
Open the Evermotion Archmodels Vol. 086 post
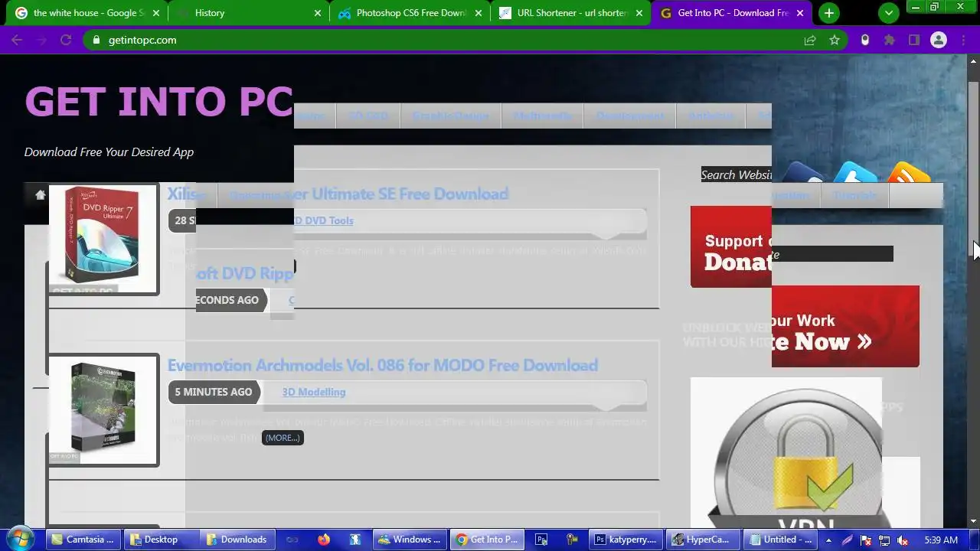[x=382, y=365]
